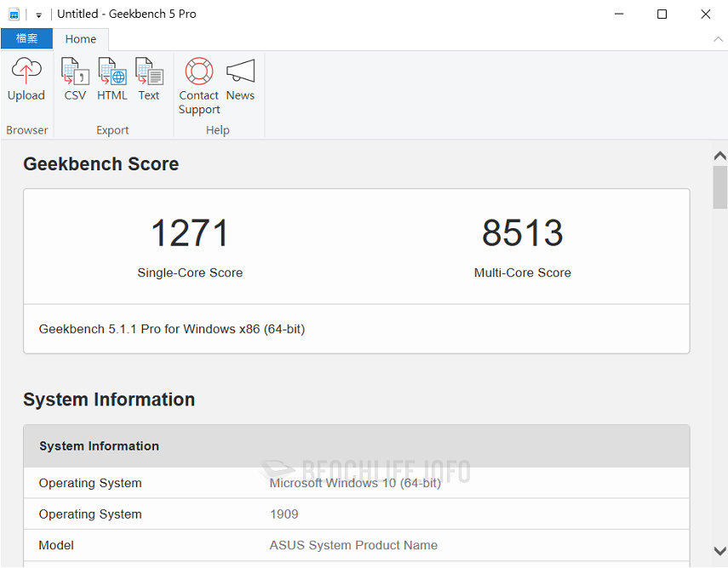Image resolution: width=728 pixels, height=568 pixels.
Task: Click the Multi-Core Score value 8513
Action: point(523,232)
